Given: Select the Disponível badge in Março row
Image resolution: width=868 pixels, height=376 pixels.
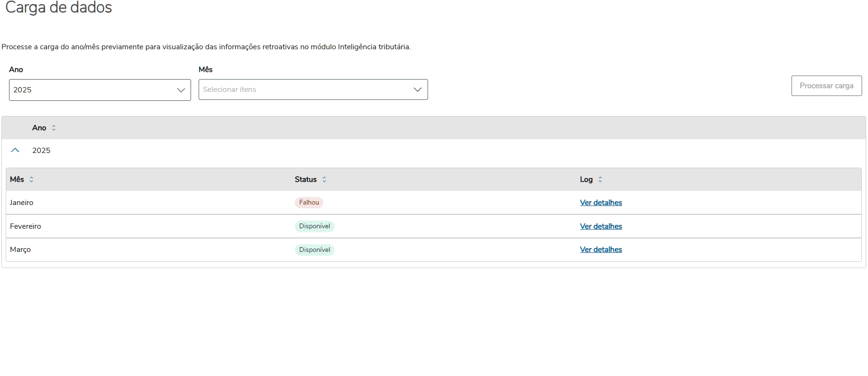Looking at the screenshot, I should (x=314, y=250).
